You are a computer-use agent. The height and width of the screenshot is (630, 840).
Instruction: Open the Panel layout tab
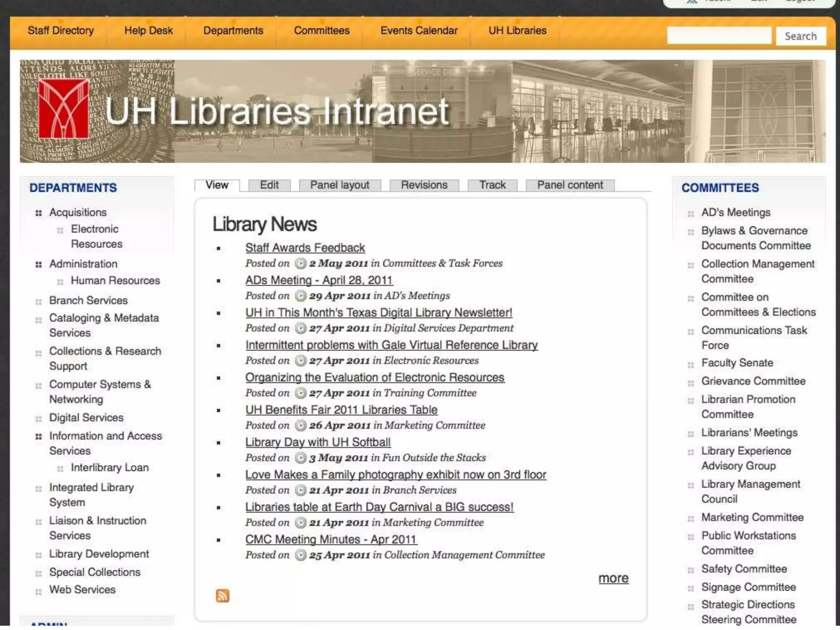click(340, 185)
